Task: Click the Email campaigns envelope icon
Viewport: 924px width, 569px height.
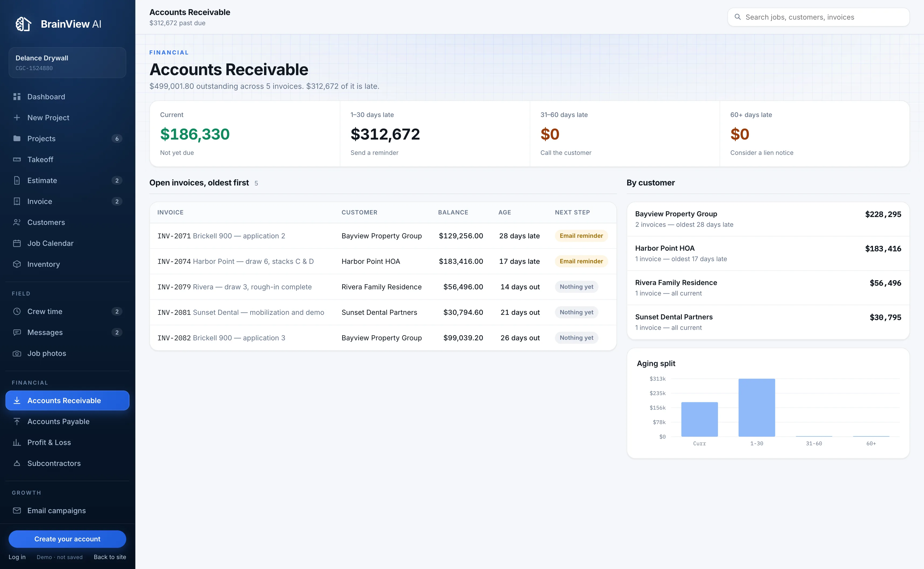Action: tap(17, 511)
